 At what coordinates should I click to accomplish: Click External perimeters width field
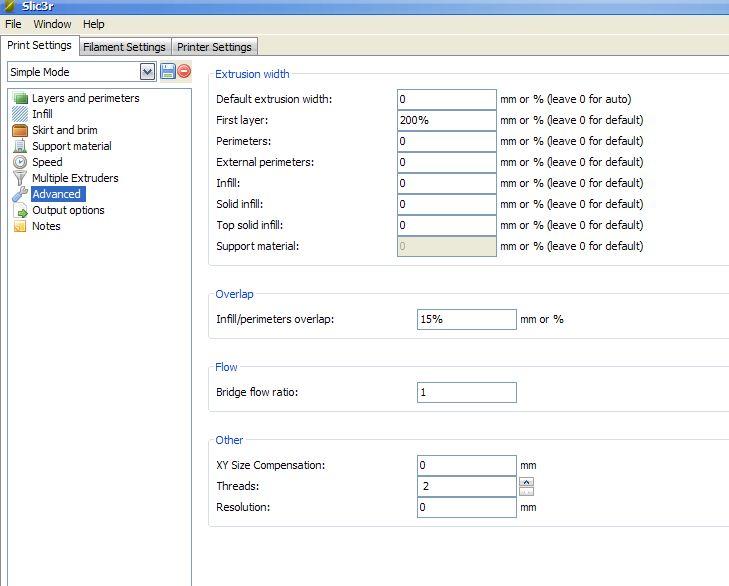[447, 162]
